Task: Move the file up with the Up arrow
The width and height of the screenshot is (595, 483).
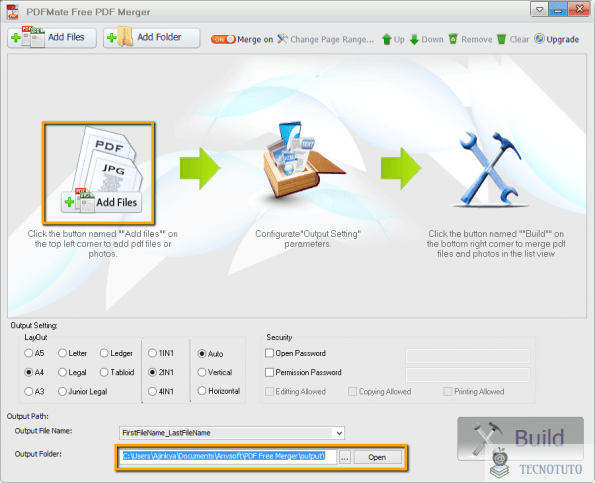Action: (393, 39)
